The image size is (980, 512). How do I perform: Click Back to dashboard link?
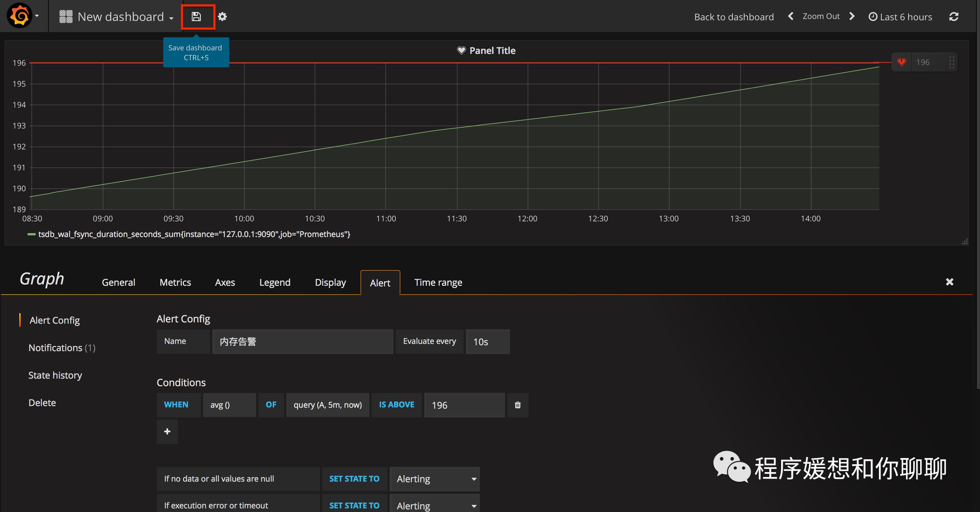(733, 17)
